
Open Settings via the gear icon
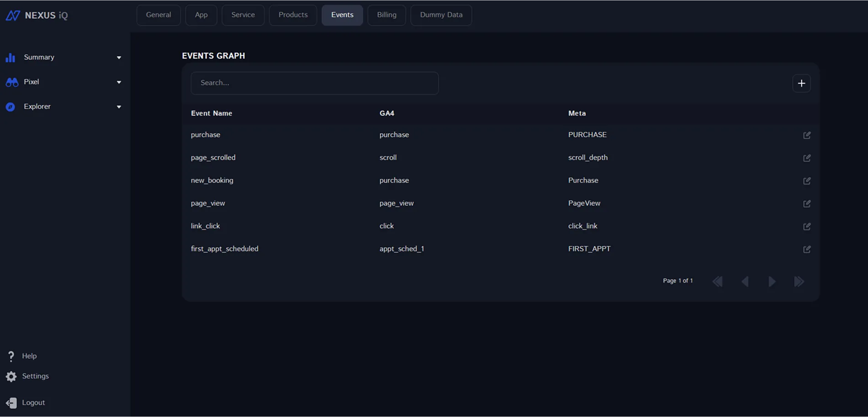pyautogui.click(x=11, y=376)
